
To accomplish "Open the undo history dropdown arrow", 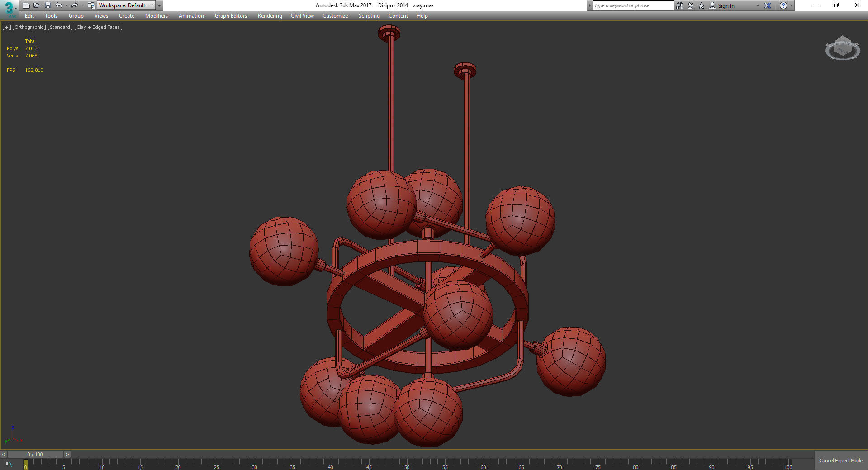I will (66, 5).
